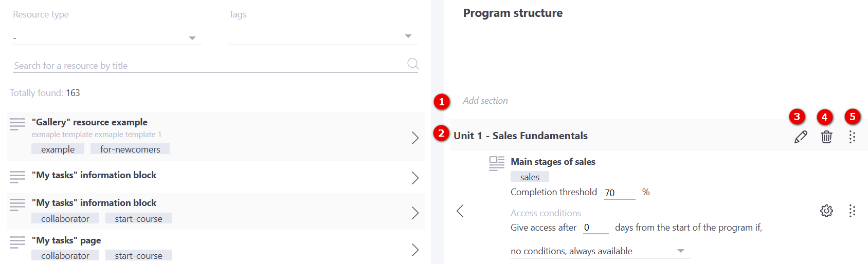Click the search magnifier icon
This screenshot has width=868, height=264.
412,64
